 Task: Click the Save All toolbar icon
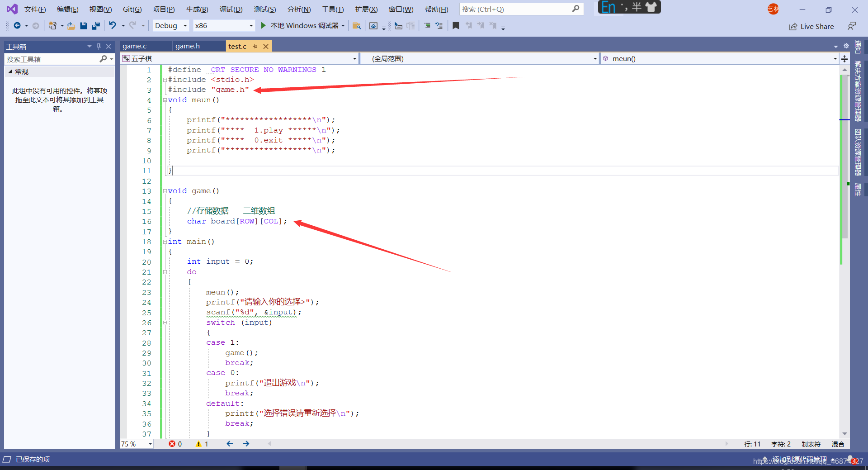tap(95, 26)
